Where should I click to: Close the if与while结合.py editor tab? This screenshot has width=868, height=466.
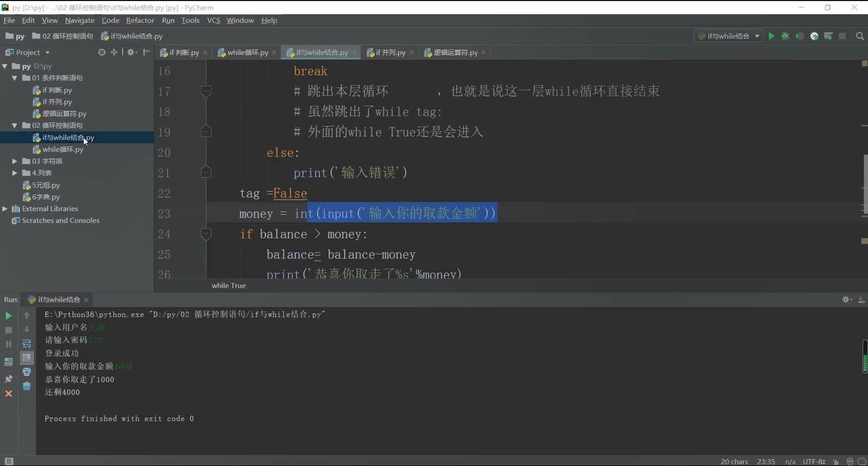pos(354,53)
